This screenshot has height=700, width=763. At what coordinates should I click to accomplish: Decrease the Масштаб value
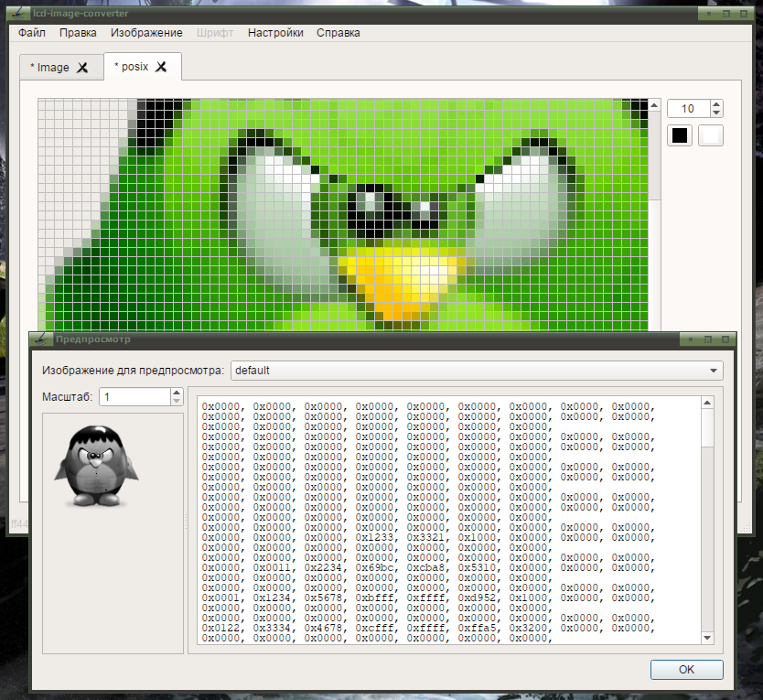click(177, 401)
